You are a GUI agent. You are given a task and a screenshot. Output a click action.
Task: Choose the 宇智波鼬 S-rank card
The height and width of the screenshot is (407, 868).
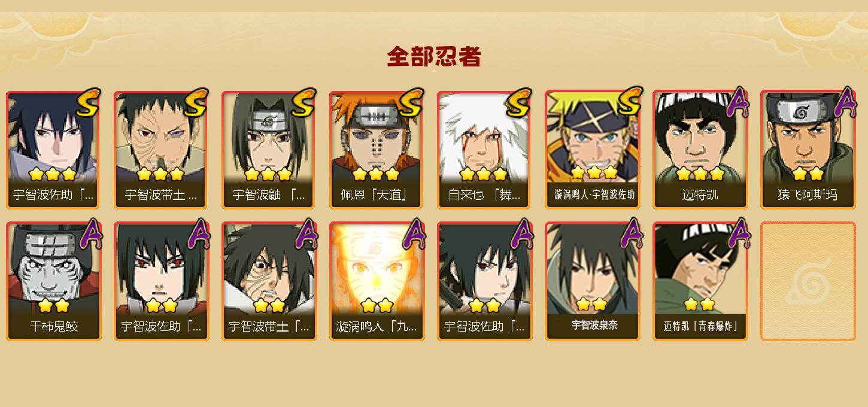[x=269, y=150]
